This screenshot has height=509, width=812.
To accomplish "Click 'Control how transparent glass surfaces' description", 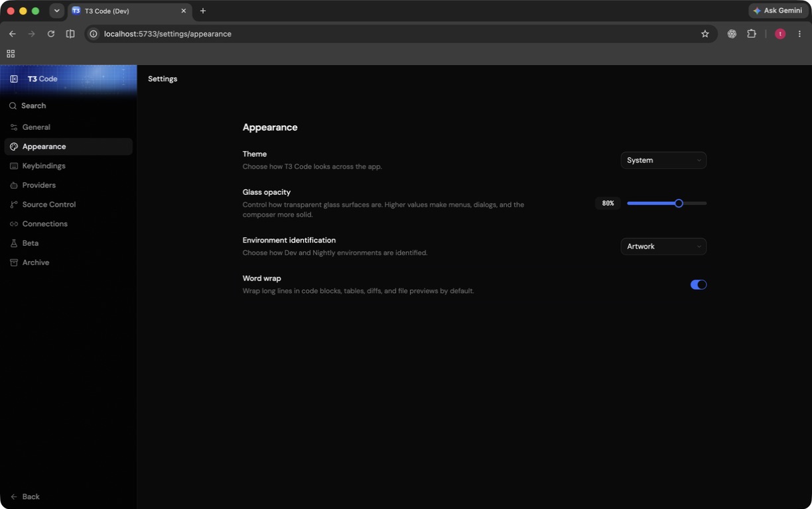I will pyautogui.click(x=383, y=209).
